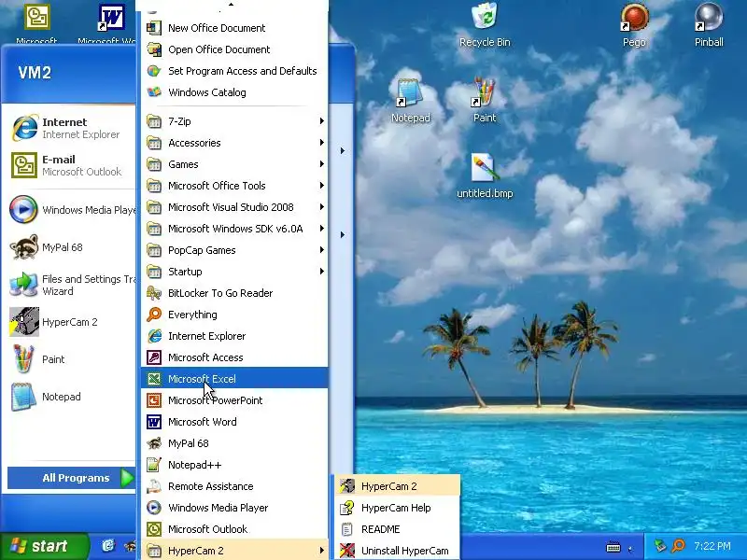Launch Windows Media Player from Start menu left pane
Screen dimensions: 747x560
[72, 209]
